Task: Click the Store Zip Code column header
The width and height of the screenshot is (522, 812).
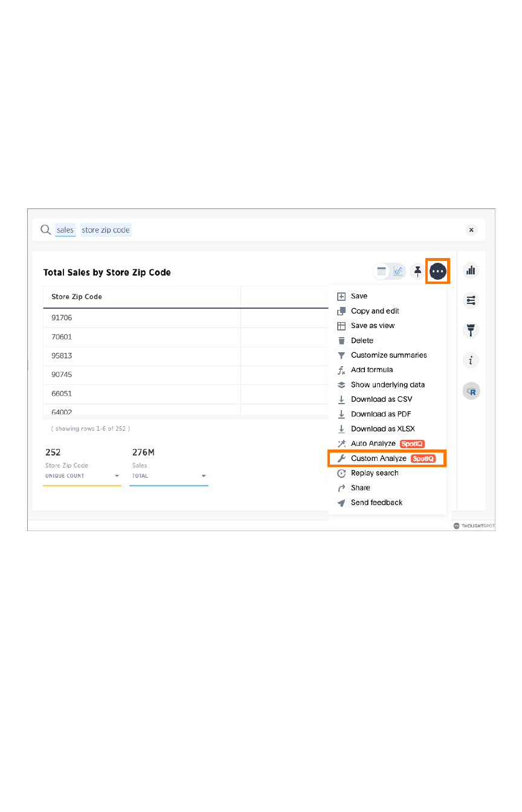Action: click(x=77, y=297)
